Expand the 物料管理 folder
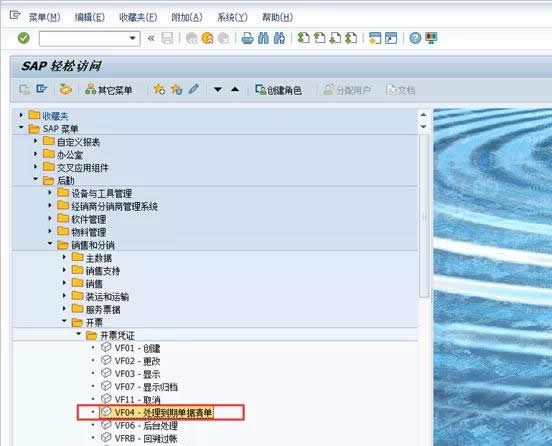The image size is (552, 446). (50, 231)
